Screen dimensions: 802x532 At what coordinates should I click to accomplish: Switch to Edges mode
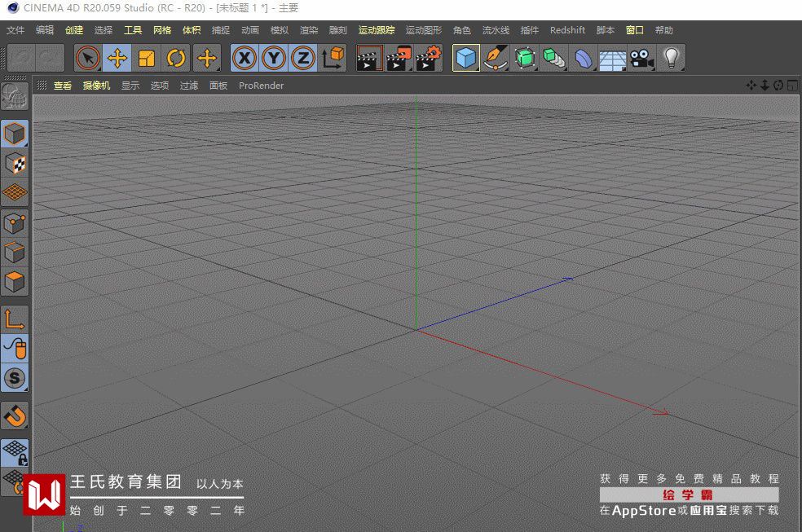(x=15, y=253)
